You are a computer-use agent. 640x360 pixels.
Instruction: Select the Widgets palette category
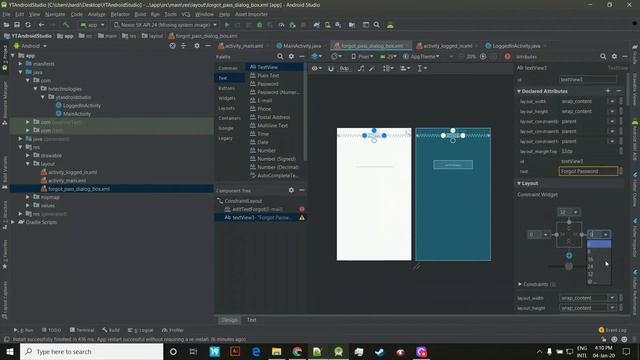pyautogui.click(x=227, y=98)
